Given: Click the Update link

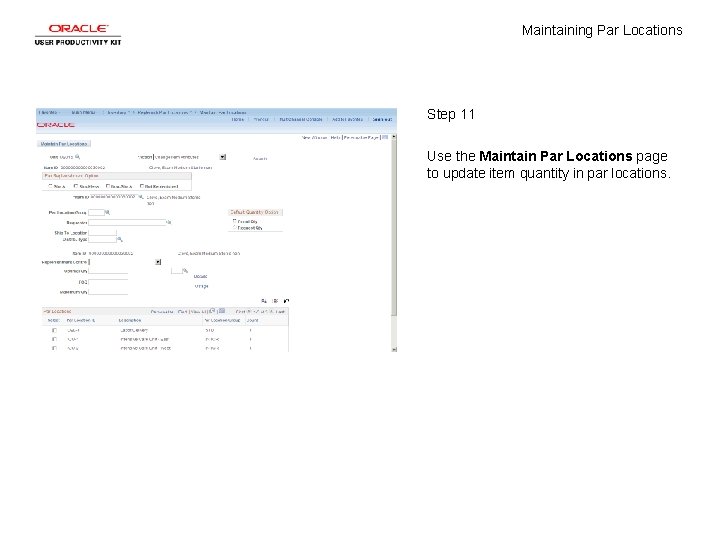Looking at the screenshot, I should 200,276.
